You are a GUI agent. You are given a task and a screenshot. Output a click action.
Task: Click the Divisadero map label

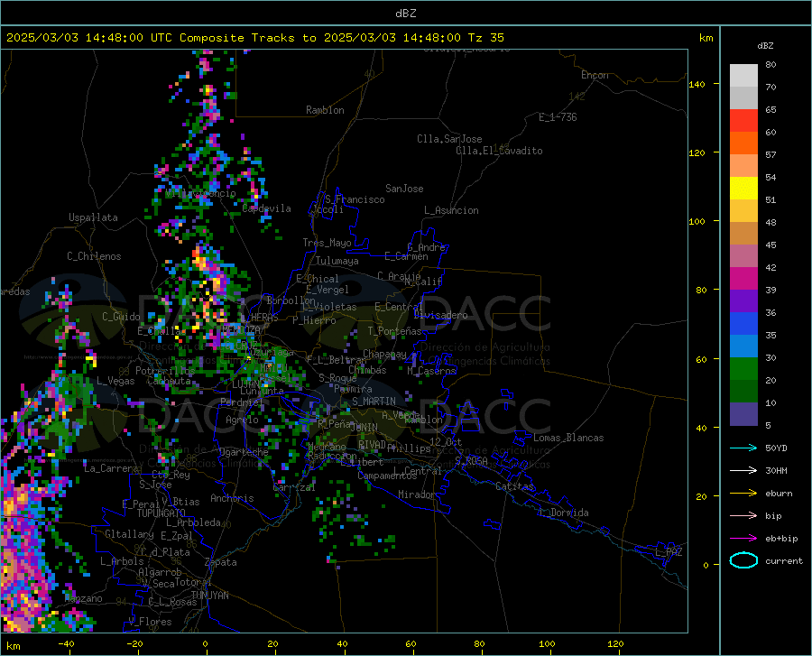pyautogui.click(x=440, y=315)
